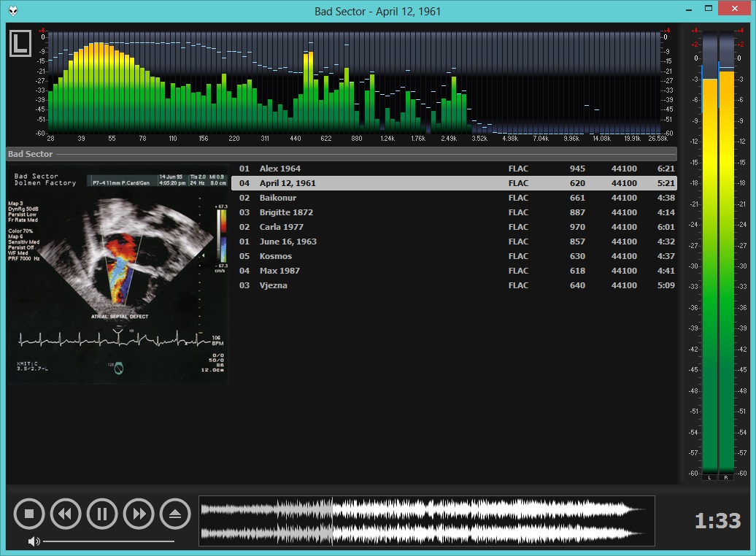Click the peak level VU meter
This screenshot has height=556, width=756.
717,255
